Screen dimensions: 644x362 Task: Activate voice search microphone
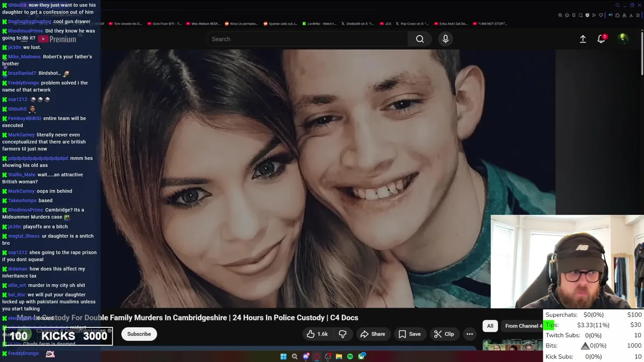tap(445, 39)
